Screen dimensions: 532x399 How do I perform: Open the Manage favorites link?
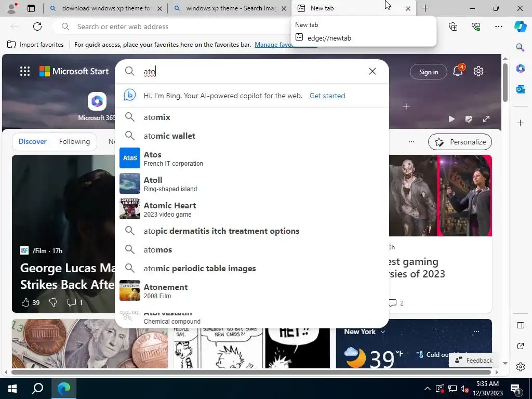click(x=273, y=45)
